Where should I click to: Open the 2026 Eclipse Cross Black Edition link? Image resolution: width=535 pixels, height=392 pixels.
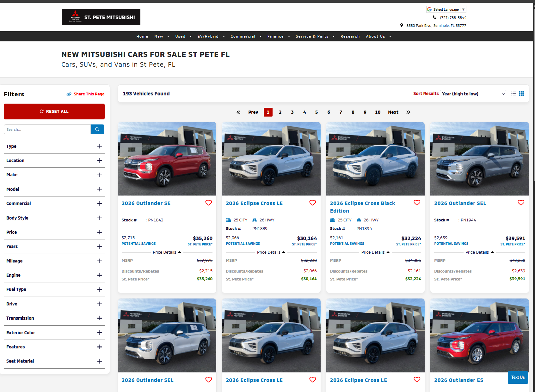click(x=363, y=207)
